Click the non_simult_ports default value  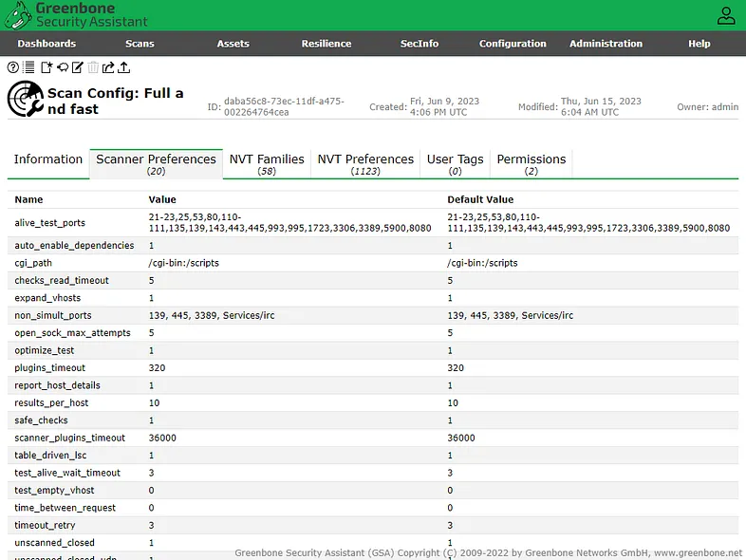tap(510, 315)
